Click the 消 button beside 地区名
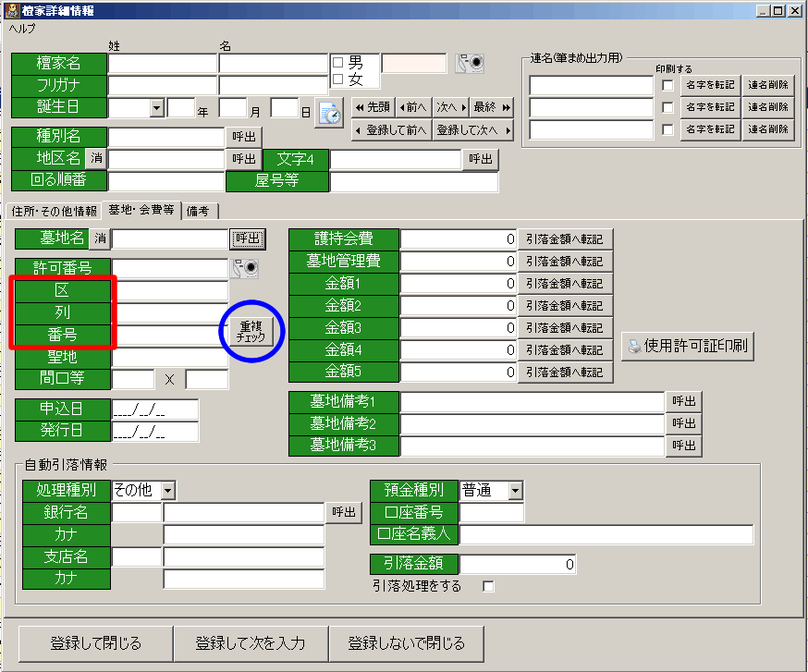Image resolution: width=808 pixels, height=672 pixels. (x=96, y=158)
